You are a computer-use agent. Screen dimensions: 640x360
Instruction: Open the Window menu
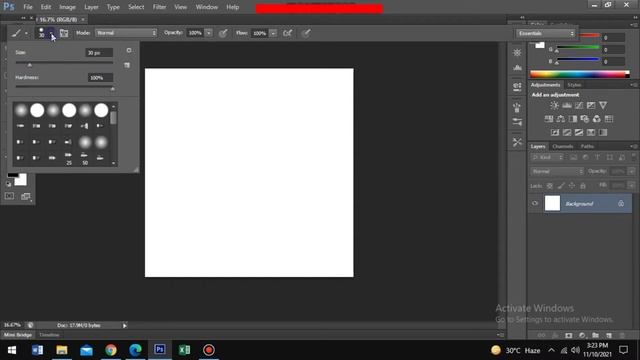(x=207, y=7)
